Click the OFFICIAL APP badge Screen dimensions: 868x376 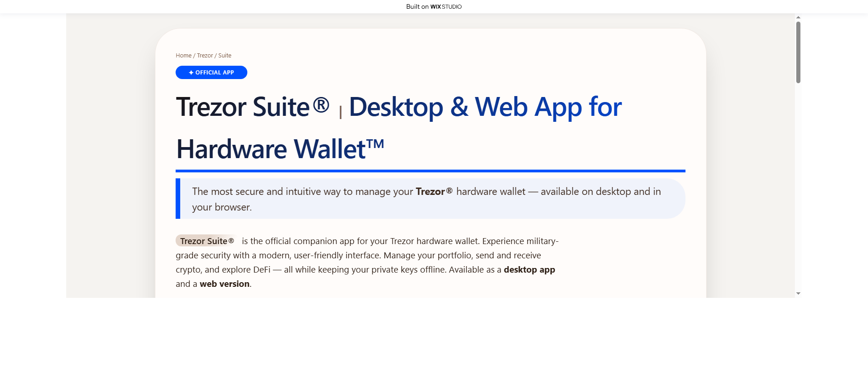211,73
